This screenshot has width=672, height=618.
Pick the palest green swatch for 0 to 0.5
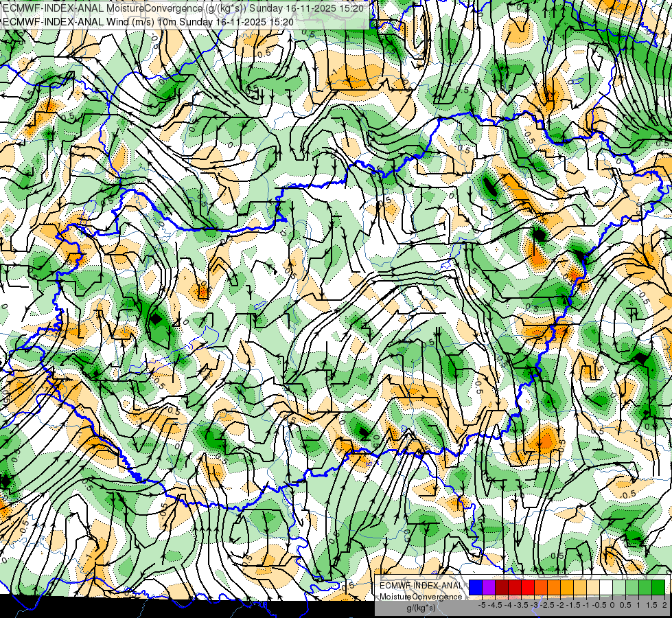click(619, 587)
